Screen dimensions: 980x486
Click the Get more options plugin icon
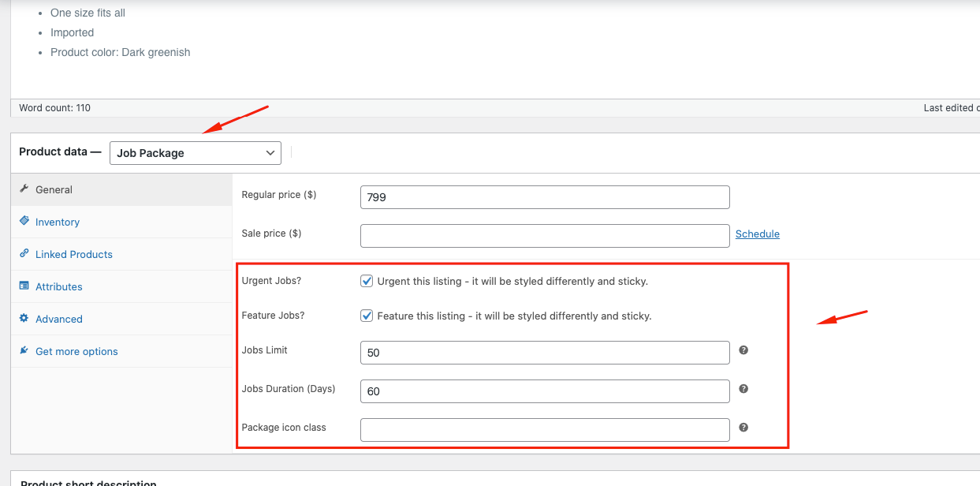point(24,351)
